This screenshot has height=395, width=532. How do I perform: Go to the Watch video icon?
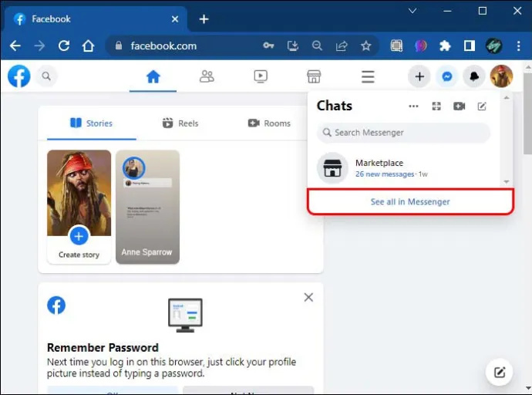click(261, 76)
